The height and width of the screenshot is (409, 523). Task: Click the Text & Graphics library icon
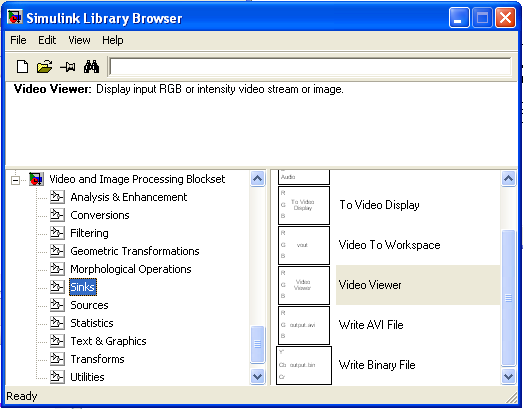57,341
